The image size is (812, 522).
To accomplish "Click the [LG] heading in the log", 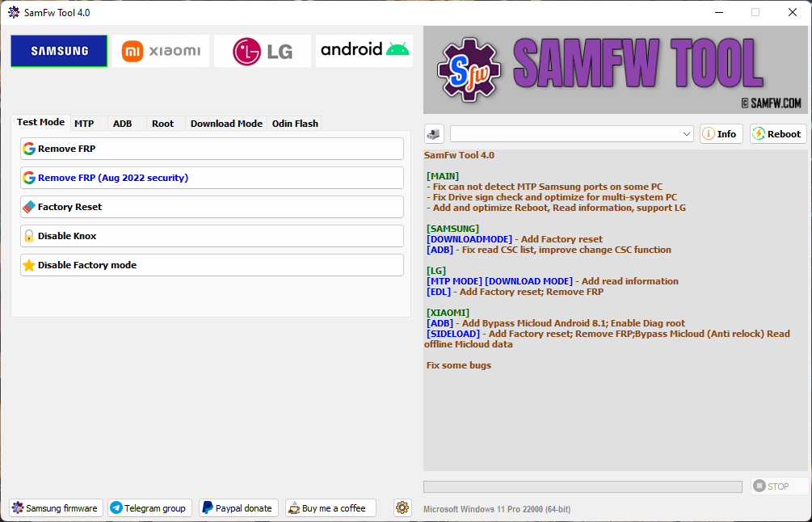I will point(436,271).
